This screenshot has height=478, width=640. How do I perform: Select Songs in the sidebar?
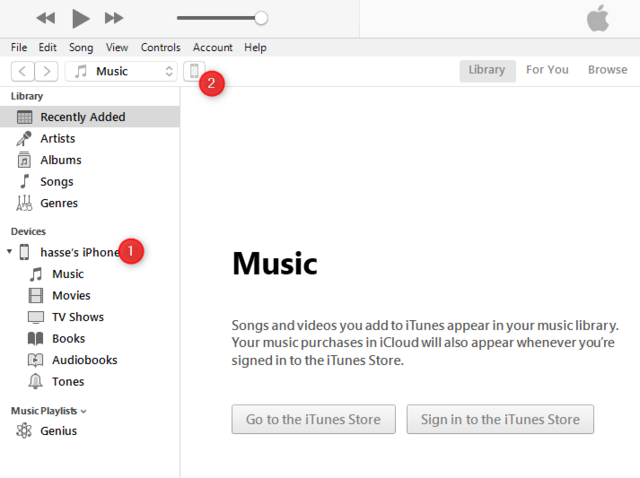tap(57, 182)
